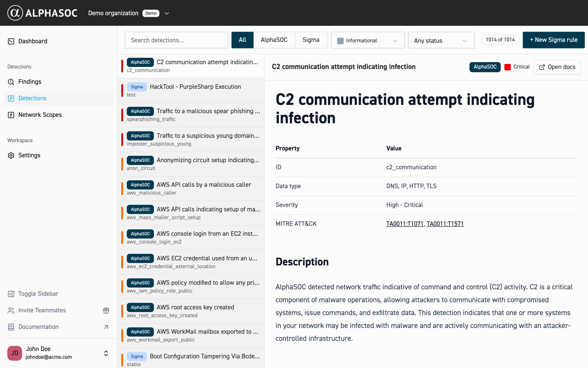Click the Informational gray color square

tap(340, 41)
